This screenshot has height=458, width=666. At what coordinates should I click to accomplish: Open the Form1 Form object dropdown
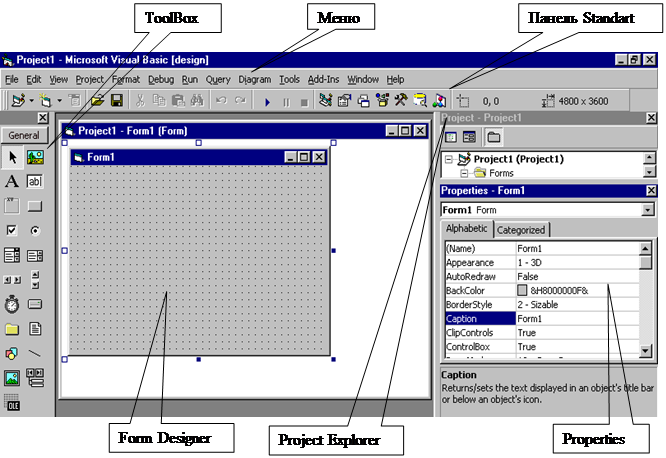click(647, 210)
